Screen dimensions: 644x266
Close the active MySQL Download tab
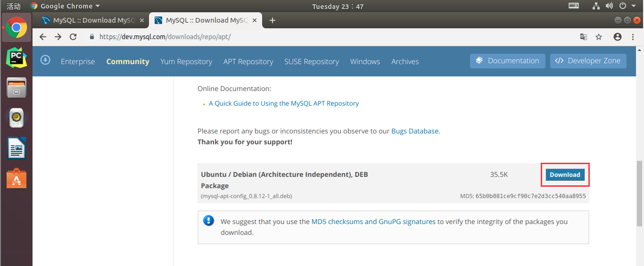[x=255, y=20]
